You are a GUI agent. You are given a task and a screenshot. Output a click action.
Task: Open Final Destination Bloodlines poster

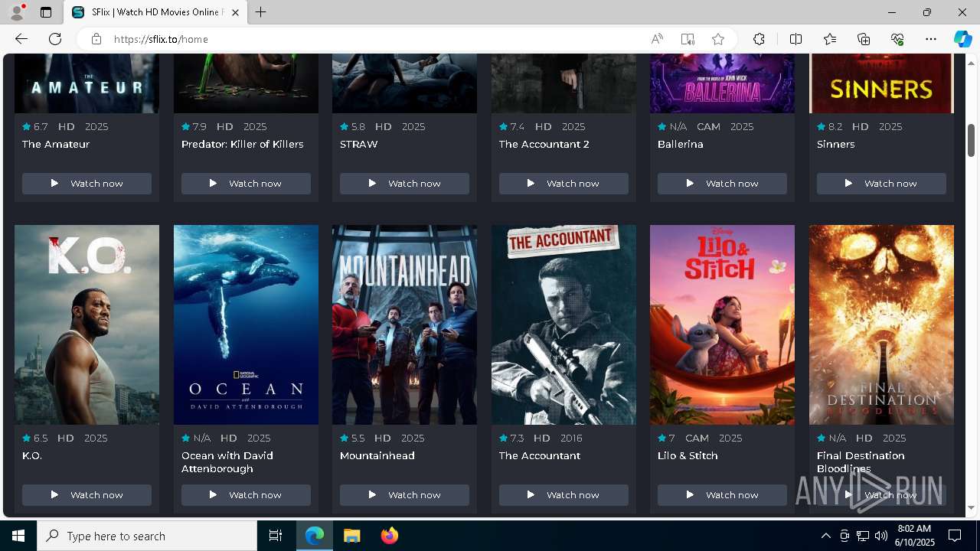click(881, 324)
